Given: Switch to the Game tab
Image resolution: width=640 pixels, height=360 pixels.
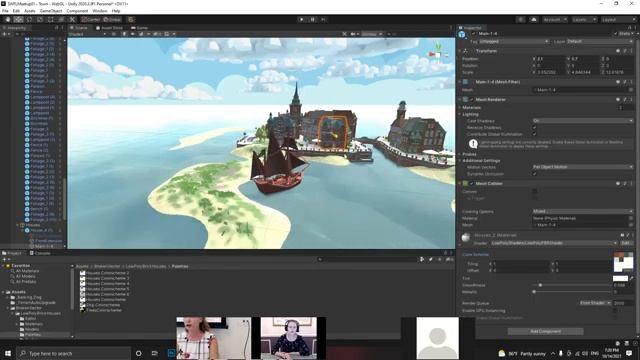Looking at the screenshot, I should pos(140,28).
